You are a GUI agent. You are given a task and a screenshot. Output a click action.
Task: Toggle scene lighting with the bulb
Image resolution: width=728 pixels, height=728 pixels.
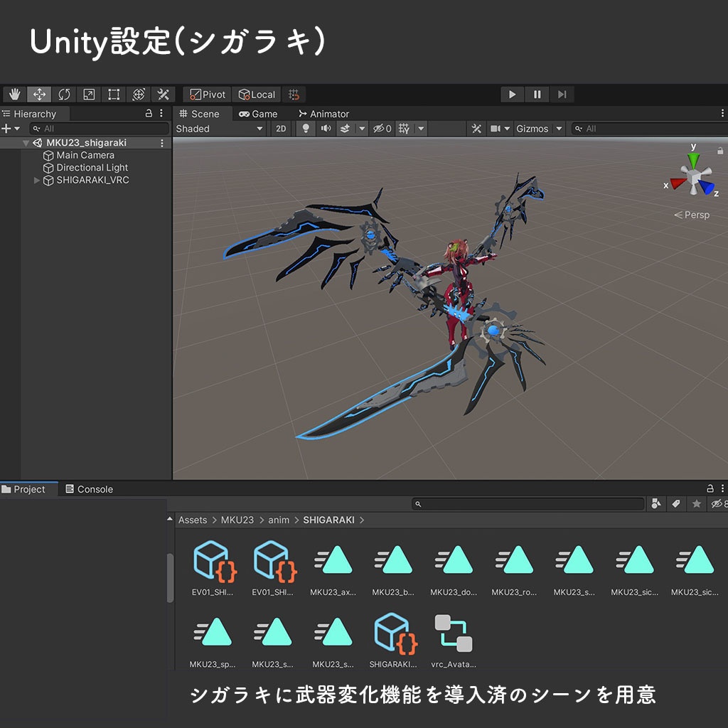[x=306, y=129]
